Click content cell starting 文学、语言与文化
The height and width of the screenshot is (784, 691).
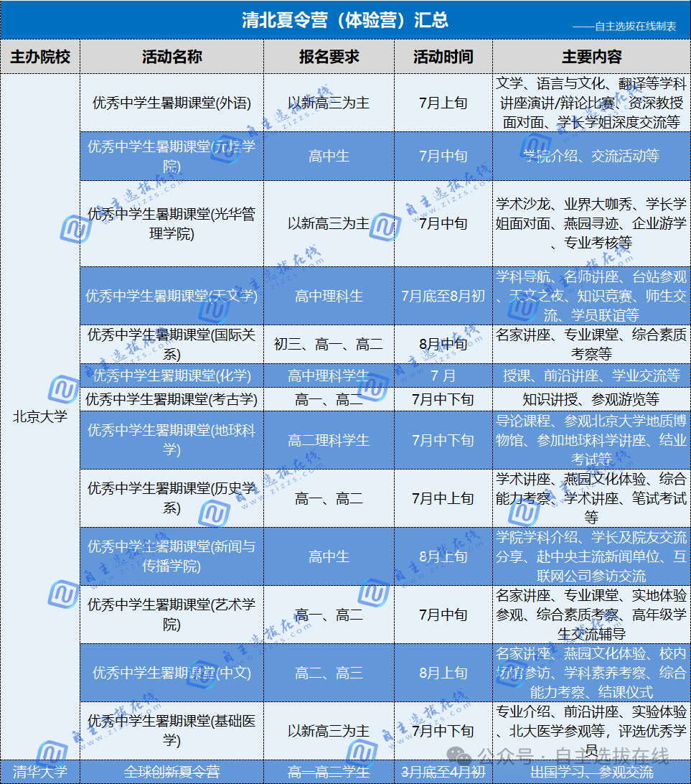pyautogui.click(x=591, y=103)
